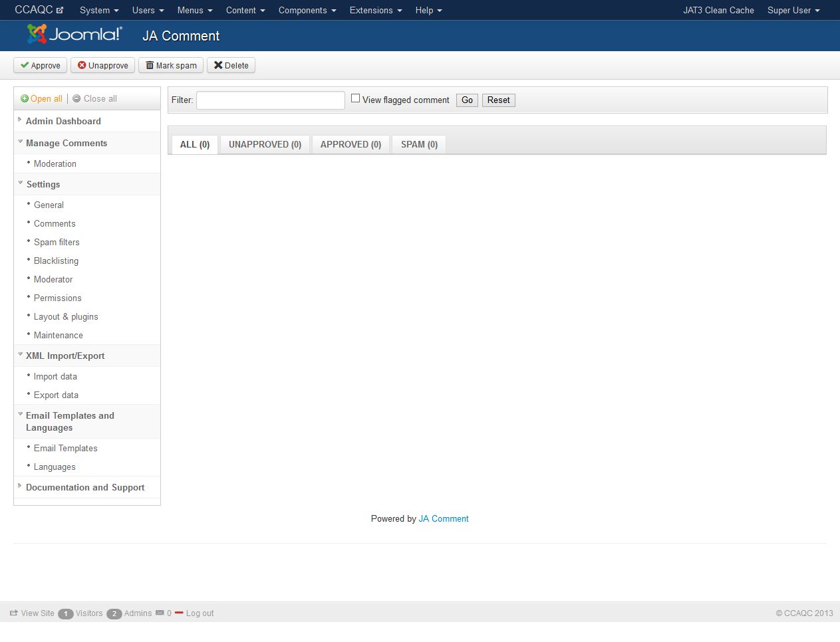Click the Log out link
840x642 pixels.
click(200, 613)
